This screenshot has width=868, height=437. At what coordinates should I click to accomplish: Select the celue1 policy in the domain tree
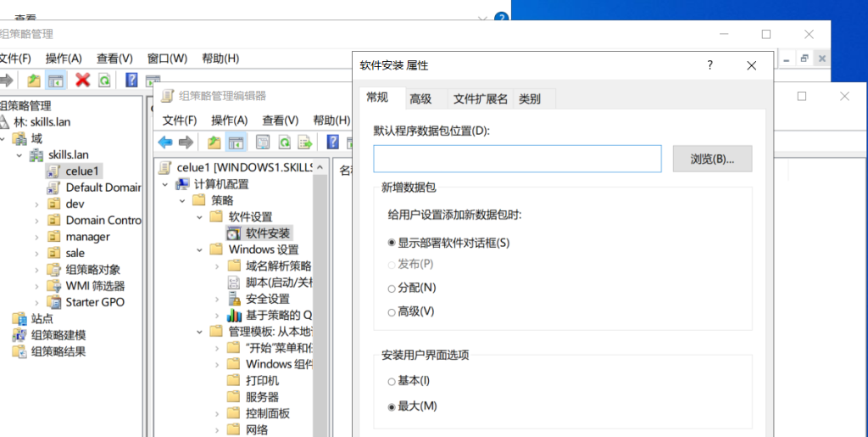[82, 171]
